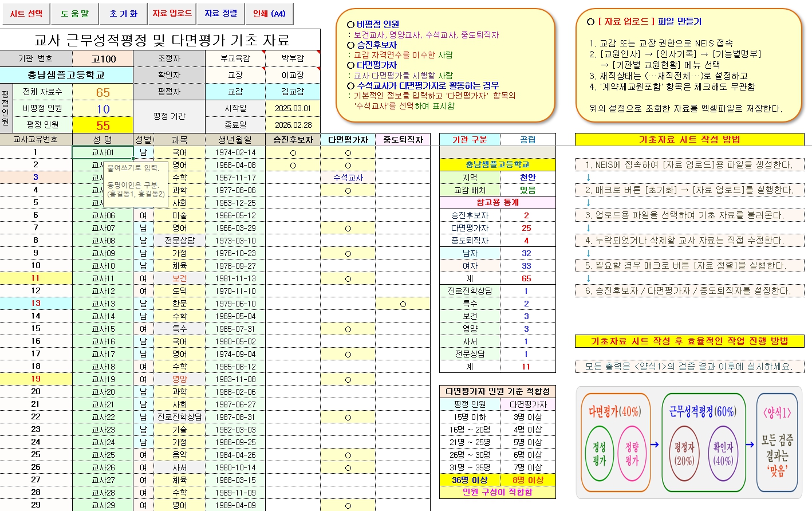Click the 다면평가자 인원 기준 적합성 header

[497, 391]
